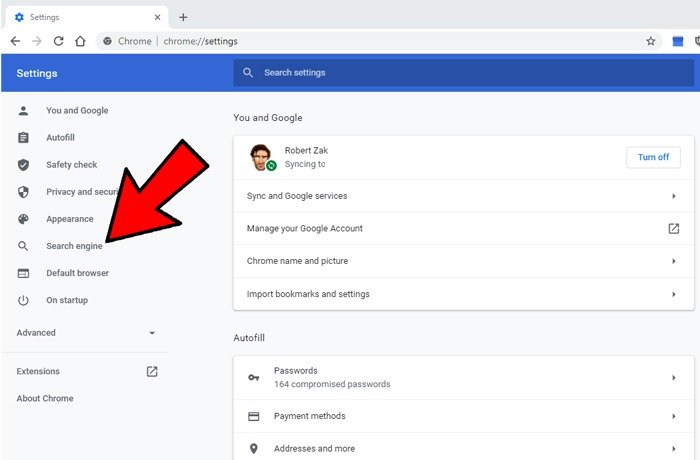Open Passwords row arrow

click(x=673, y=377)
